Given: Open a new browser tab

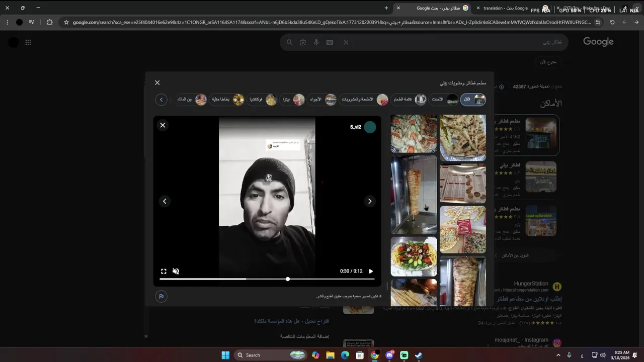Looking at the screenshot, I should [386, 8].
